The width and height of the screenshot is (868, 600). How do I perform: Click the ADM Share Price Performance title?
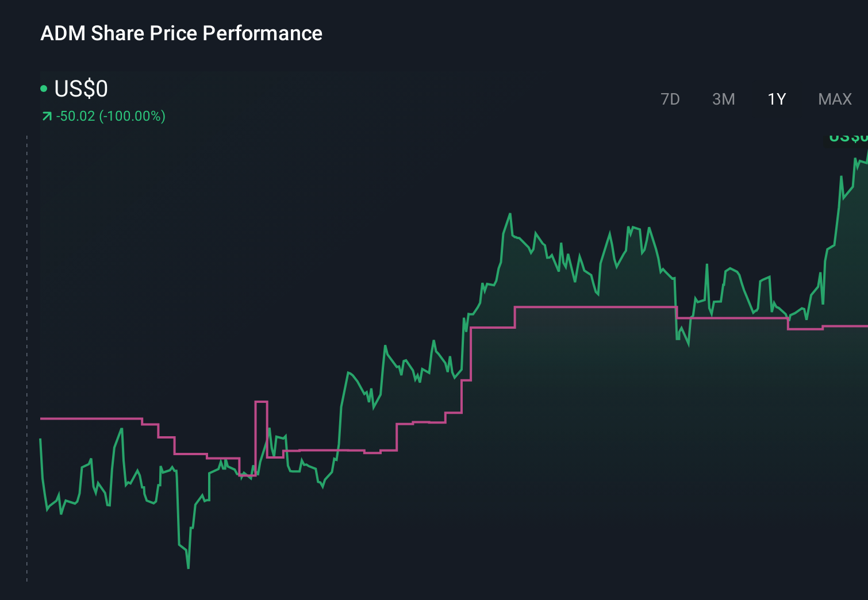tap(182, 33)
